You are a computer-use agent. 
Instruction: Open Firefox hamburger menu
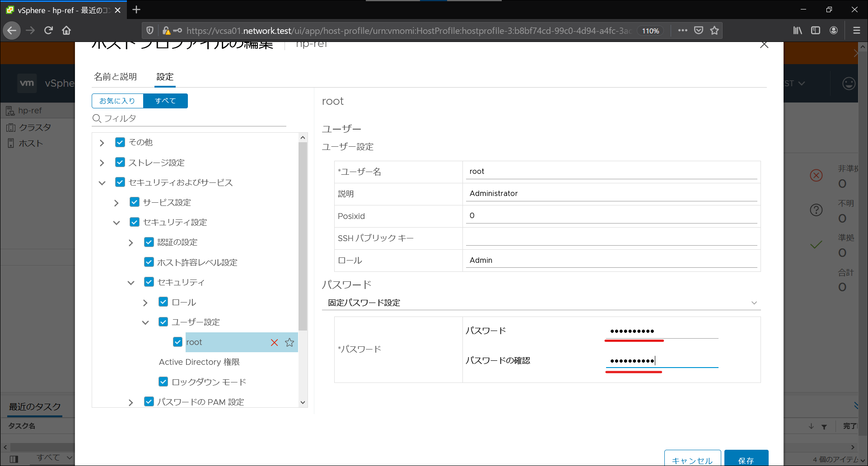pos(856,30)
